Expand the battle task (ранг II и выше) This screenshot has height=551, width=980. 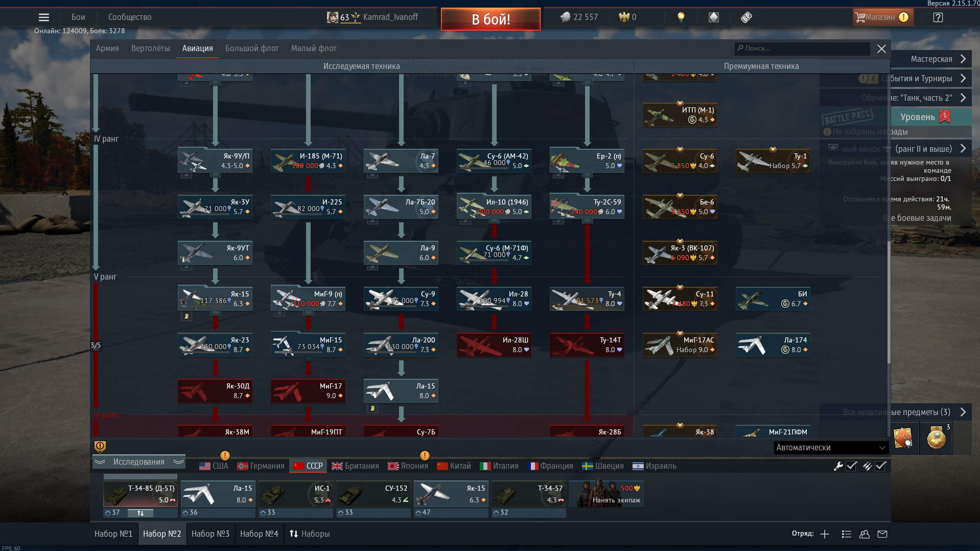click(931, 149)
